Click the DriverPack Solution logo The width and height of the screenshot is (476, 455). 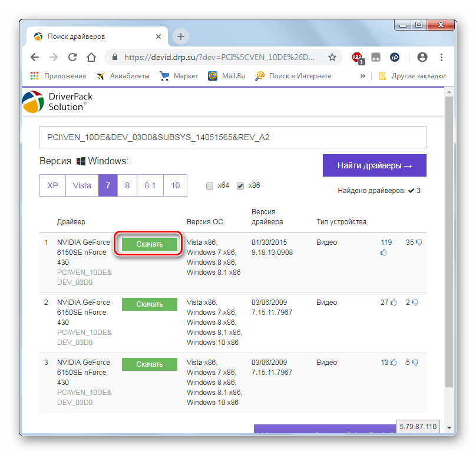click(57, 102)
